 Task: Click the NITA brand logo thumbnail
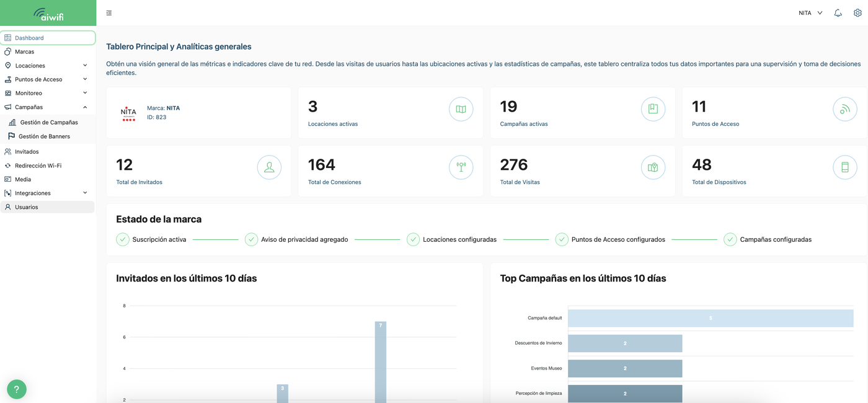coord(128,113)
